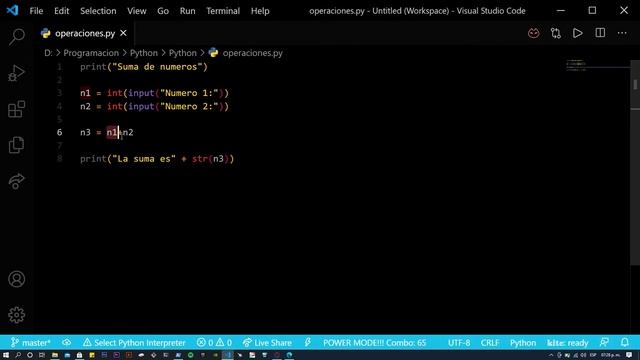Click the first Python breadcrumb folder
This screenshot has height=360, width=640.
(144, 53)
